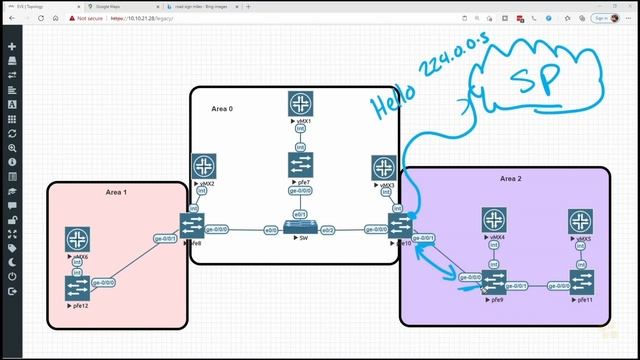
Task: Click the red extension icon in toolbar
Action: click(520, 18)
